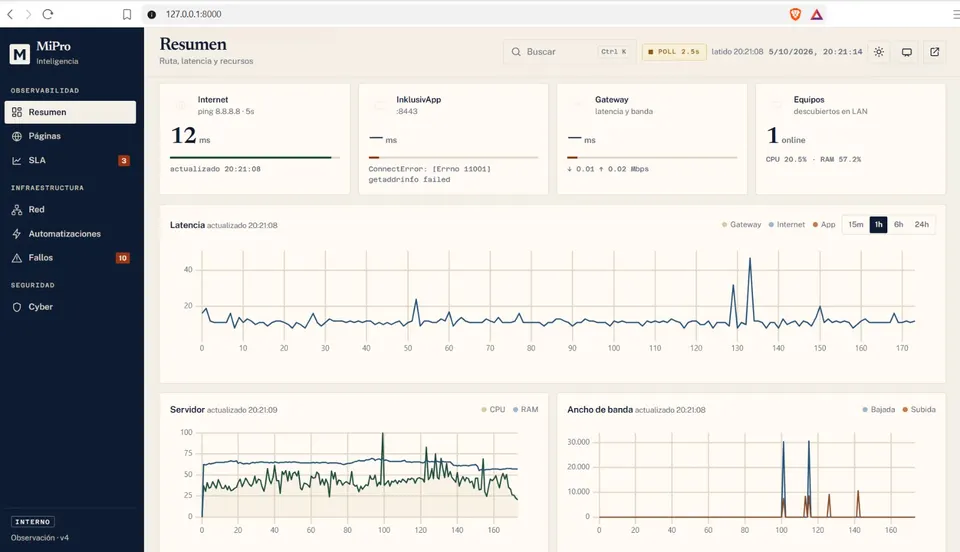Screen dimensions: 960x552
Task: Open the Resumen sidebar item
Action: pos(70,112)
